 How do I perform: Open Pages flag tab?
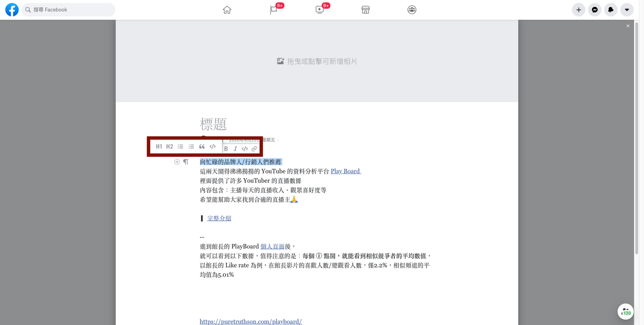(x=273, y=10)
